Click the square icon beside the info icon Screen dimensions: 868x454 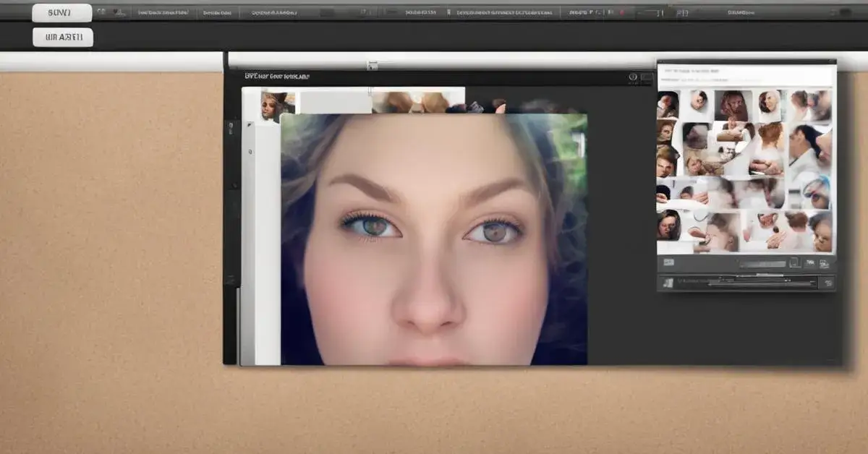647,78
